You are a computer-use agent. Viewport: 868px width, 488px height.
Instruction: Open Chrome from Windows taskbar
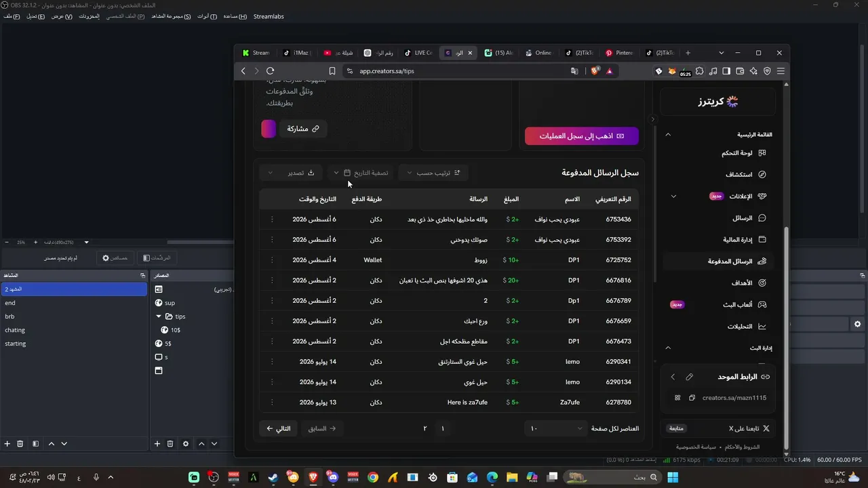coord(373,478)
